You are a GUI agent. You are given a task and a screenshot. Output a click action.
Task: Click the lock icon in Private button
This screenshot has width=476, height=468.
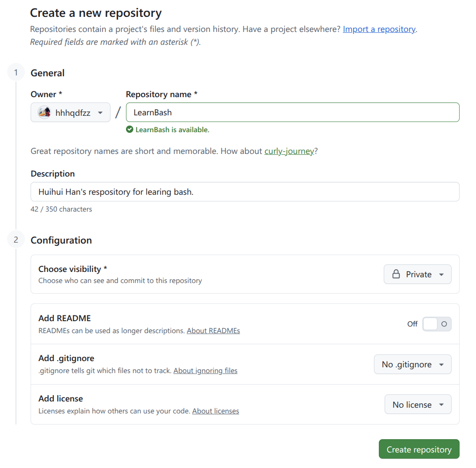click(x=396, y=274)
